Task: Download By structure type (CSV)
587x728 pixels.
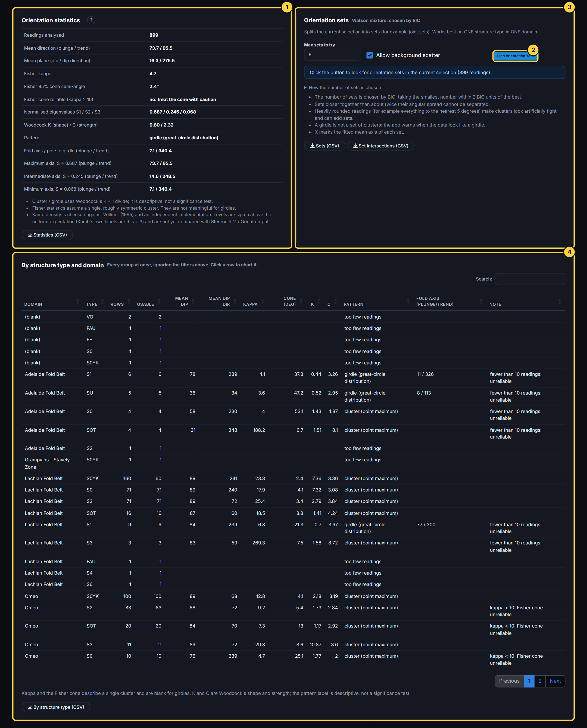Action: (56, 707)
